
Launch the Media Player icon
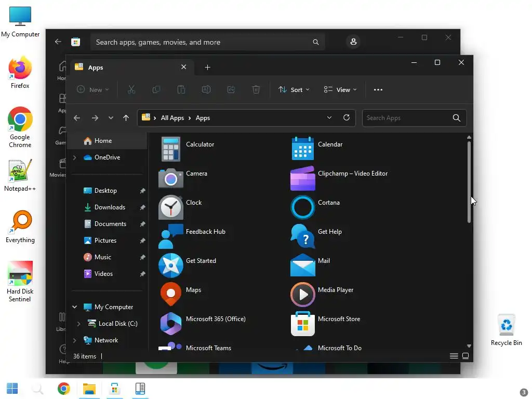tap(303, 295)
